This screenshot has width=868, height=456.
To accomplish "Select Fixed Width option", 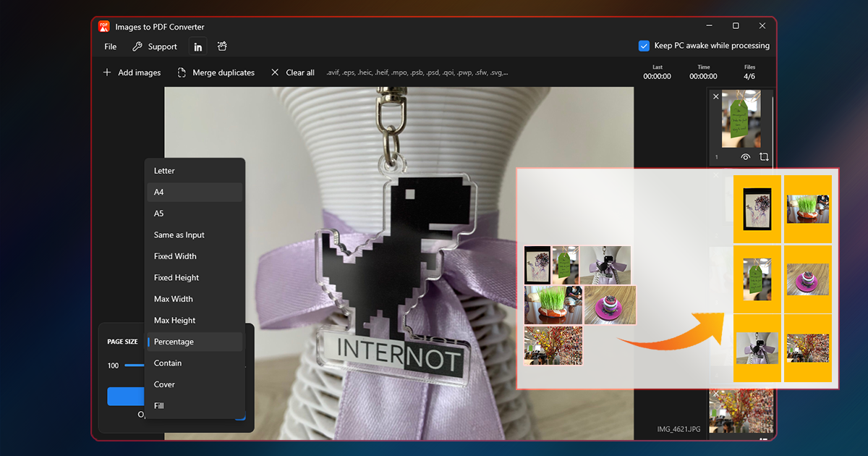I will click(195, 256).
